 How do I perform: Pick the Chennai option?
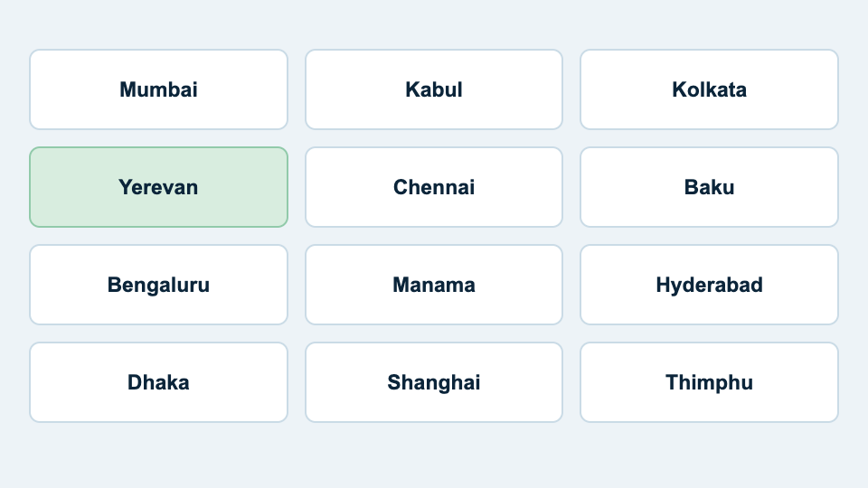click(x=434, y=187)
